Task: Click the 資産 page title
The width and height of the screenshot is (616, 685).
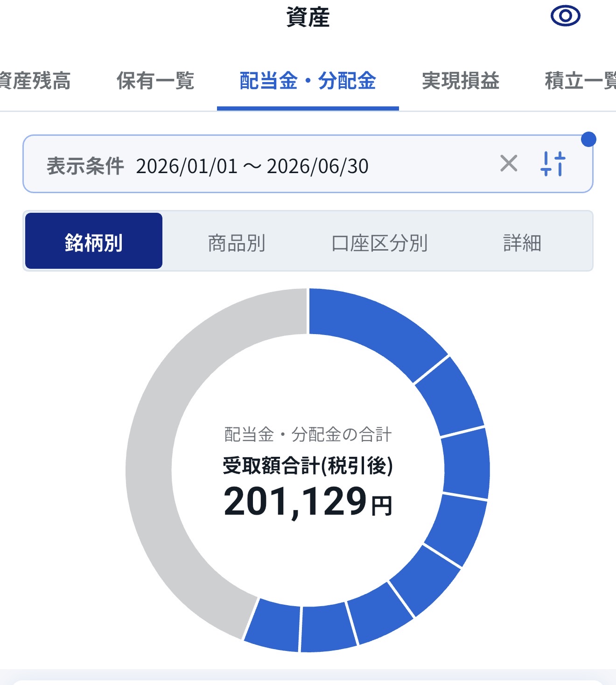Action: coord(308,17)
